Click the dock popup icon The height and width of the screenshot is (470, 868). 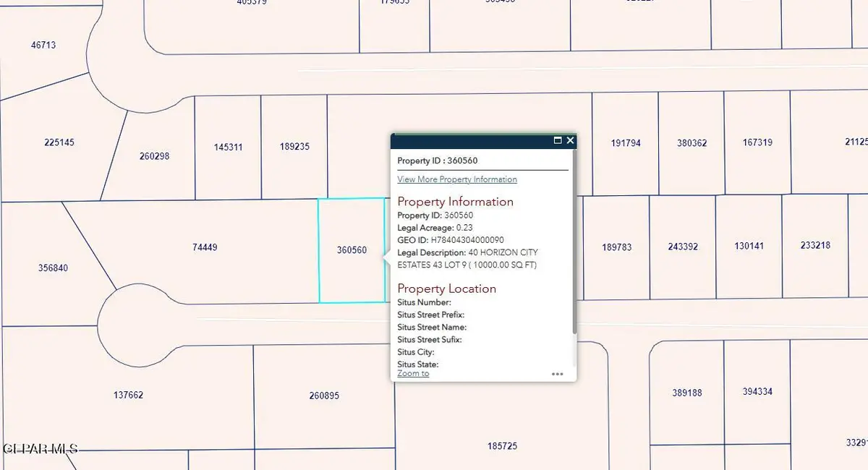click(556, 141)
